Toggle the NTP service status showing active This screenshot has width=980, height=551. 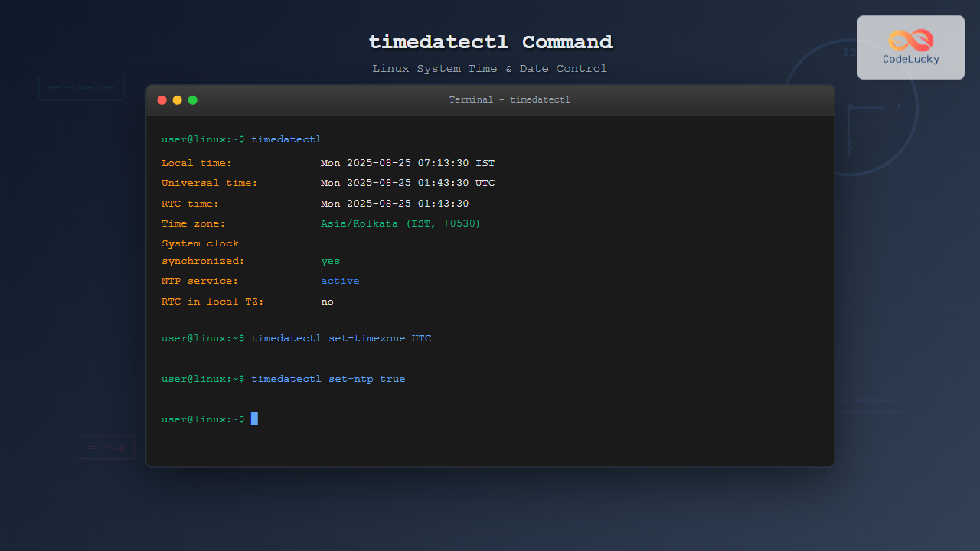(339, 281)
